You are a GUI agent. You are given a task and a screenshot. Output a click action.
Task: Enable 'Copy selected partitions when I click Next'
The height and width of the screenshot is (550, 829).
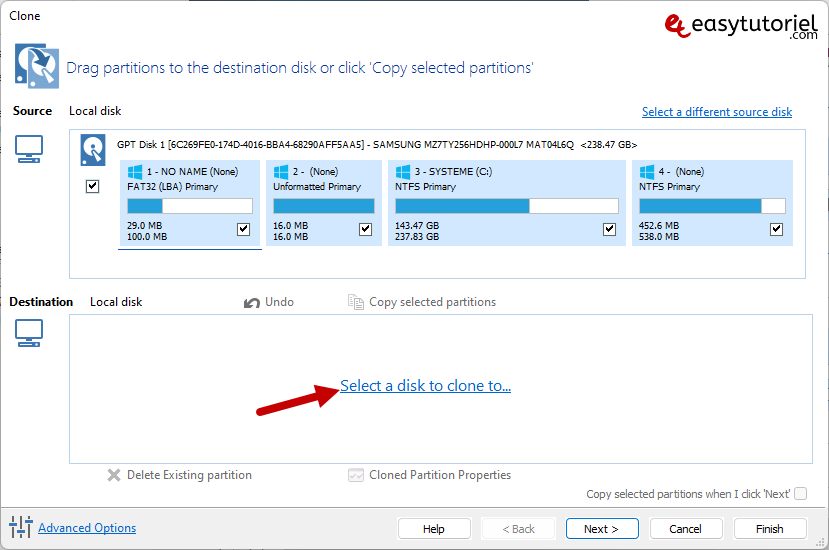click(x=801, y=493)
